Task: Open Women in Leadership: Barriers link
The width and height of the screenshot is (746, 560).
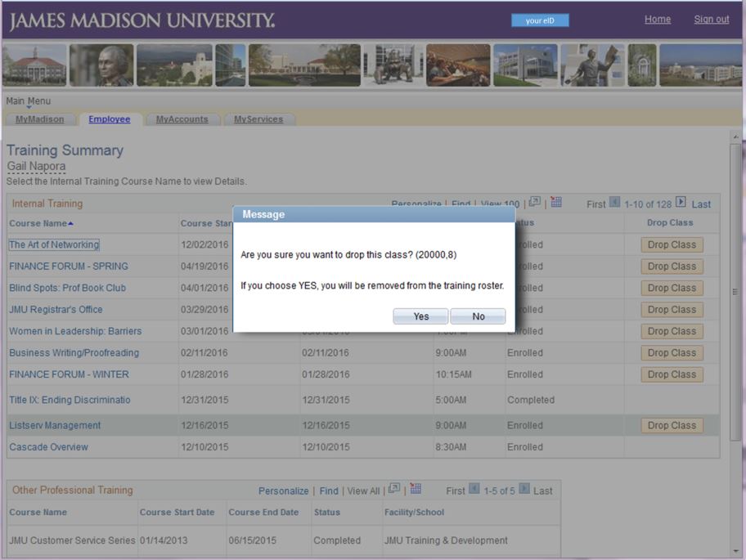Action: [75, 331]
